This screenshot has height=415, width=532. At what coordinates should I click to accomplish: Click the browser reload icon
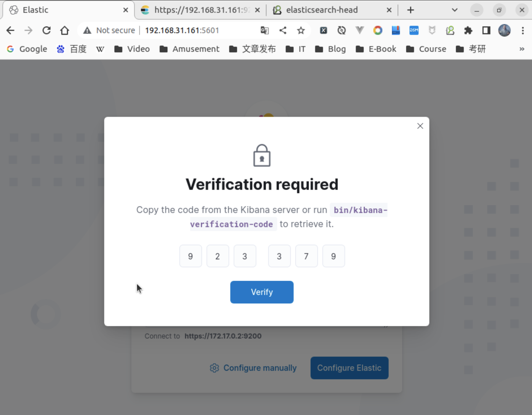(46, 30)
